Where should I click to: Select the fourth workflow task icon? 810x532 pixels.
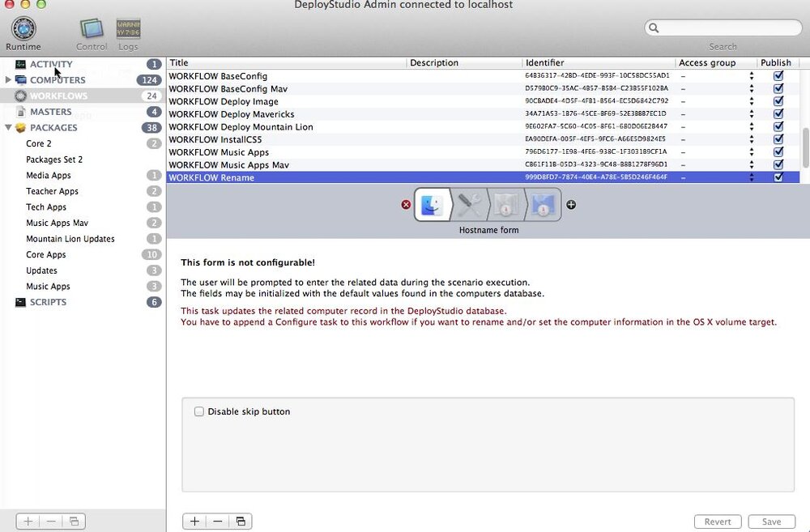point(543,205)
